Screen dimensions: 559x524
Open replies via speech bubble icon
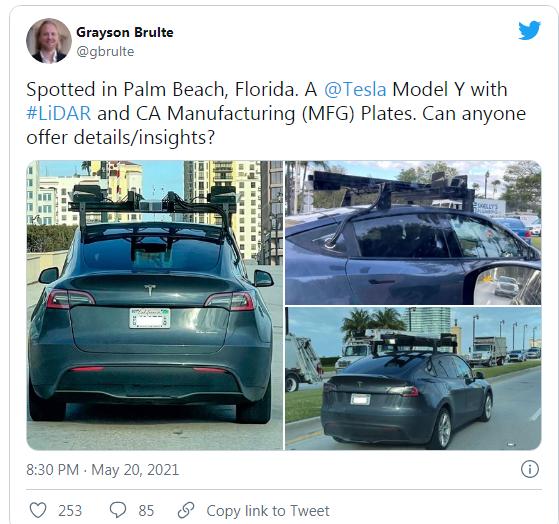coord(118,510)
